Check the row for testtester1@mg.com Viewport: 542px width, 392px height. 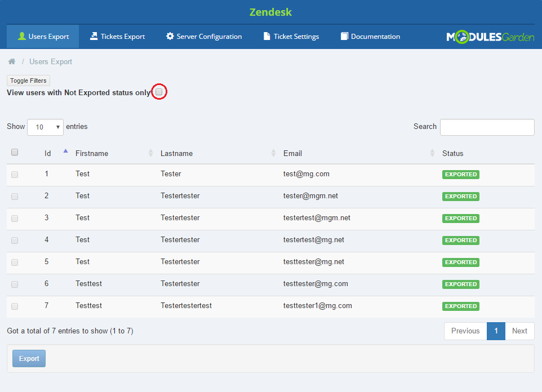click(15, 306)
